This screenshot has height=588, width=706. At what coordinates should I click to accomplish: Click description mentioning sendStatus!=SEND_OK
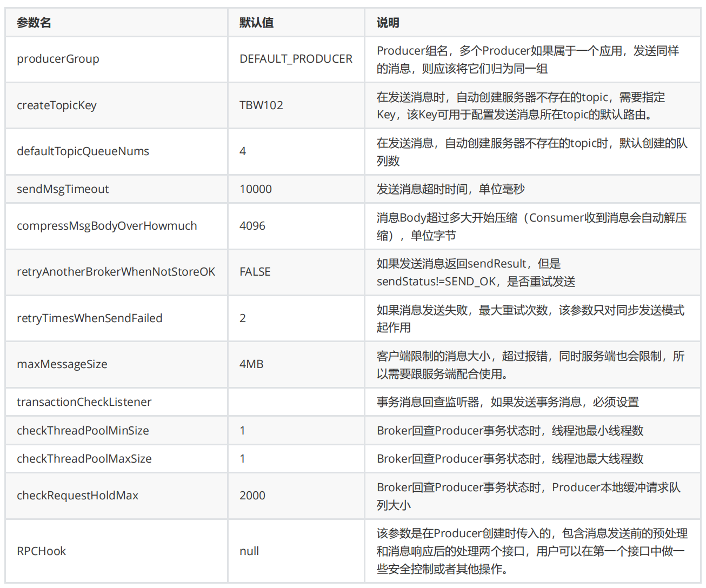point(476,272)
